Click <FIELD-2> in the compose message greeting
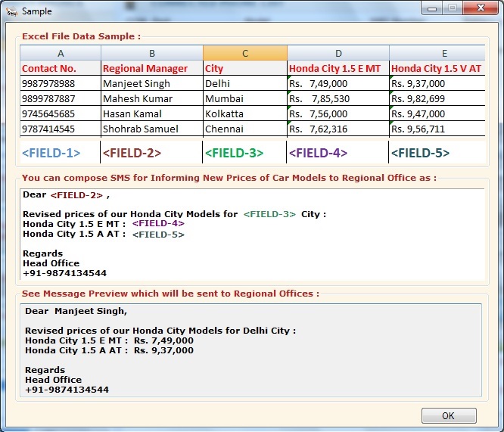This screenshot has width=504, height=432. pyautogui.click(x=76, y=195)
